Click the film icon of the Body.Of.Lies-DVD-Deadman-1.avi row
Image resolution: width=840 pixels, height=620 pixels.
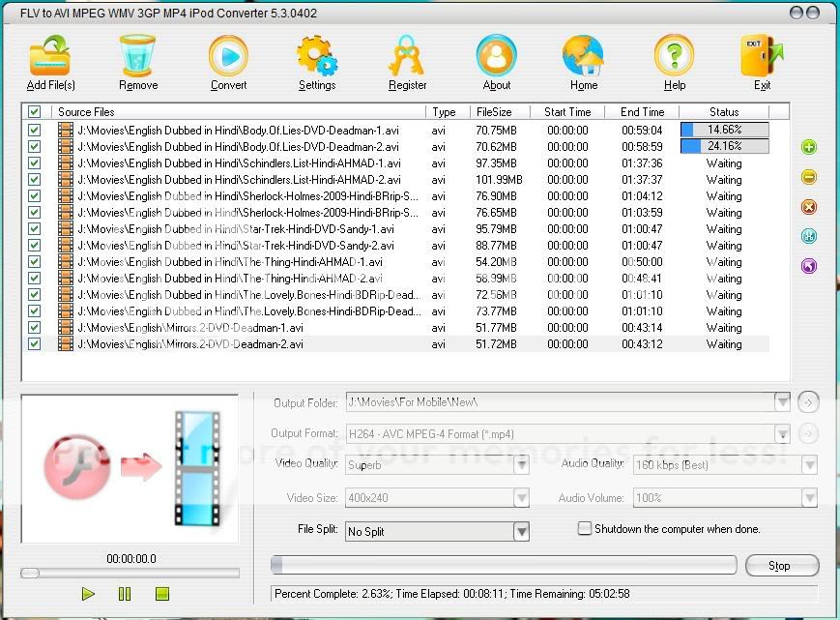click(66, 131)
